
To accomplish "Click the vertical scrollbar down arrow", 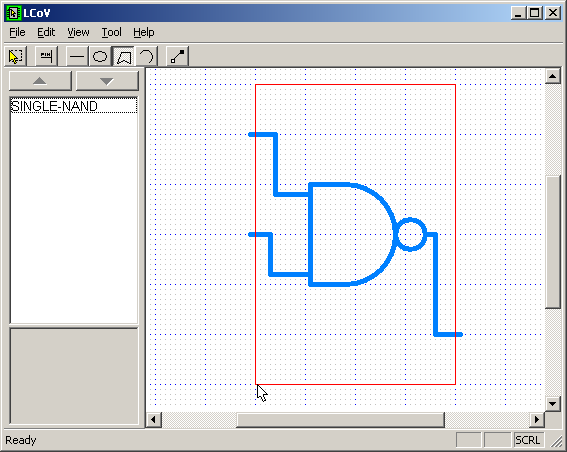I will pos(553,403).
